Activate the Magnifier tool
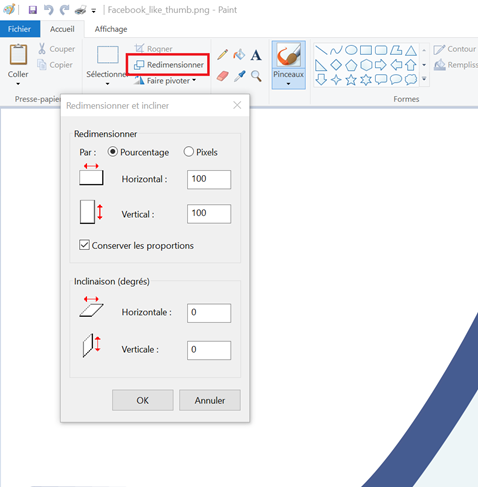 coord(256,76)
